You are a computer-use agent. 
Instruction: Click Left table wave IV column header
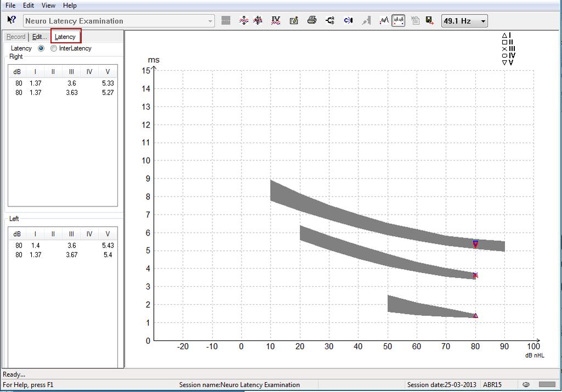(89, 234)
